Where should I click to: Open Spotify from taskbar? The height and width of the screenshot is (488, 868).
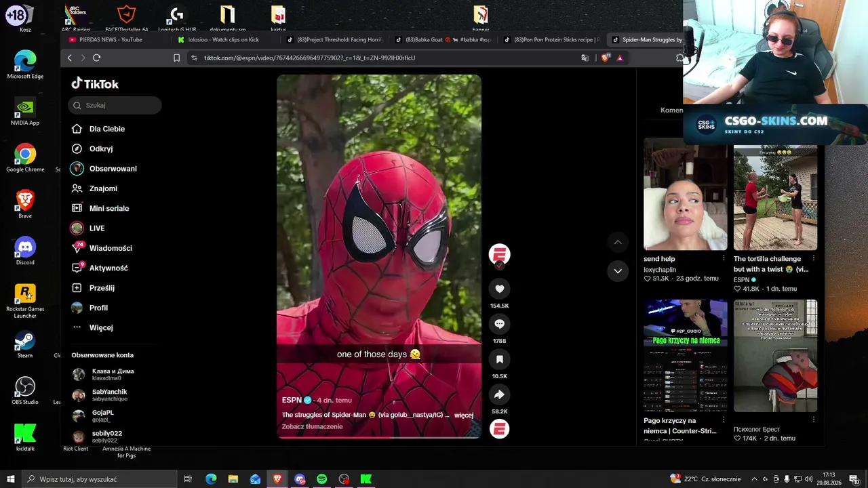tap(322, 479)
